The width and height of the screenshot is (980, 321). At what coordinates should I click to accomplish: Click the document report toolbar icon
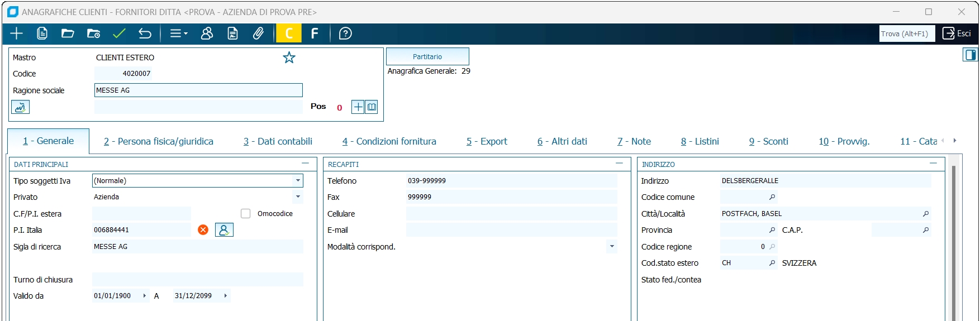[x=232, y=33]
